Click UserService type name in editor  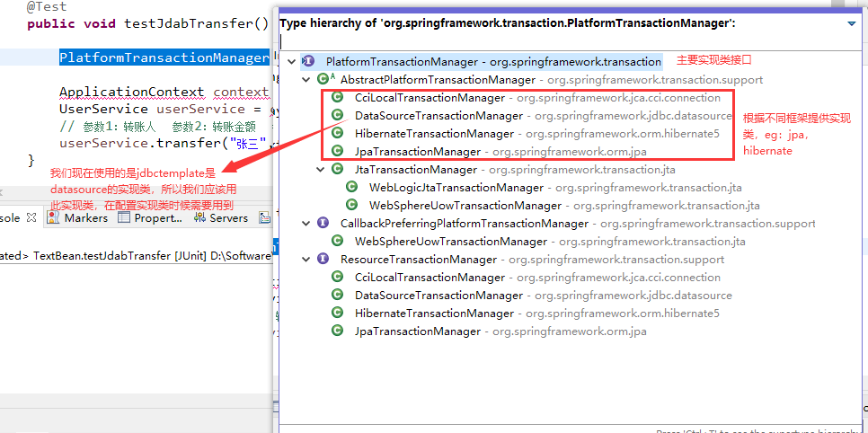click(103, 109)
